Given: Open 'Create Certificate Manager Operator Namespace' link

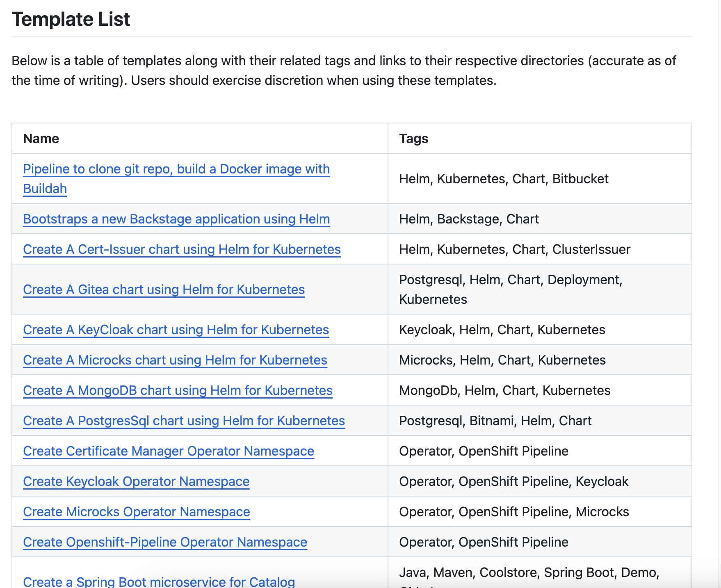Looking at the screenshot, I should point(169,451).
